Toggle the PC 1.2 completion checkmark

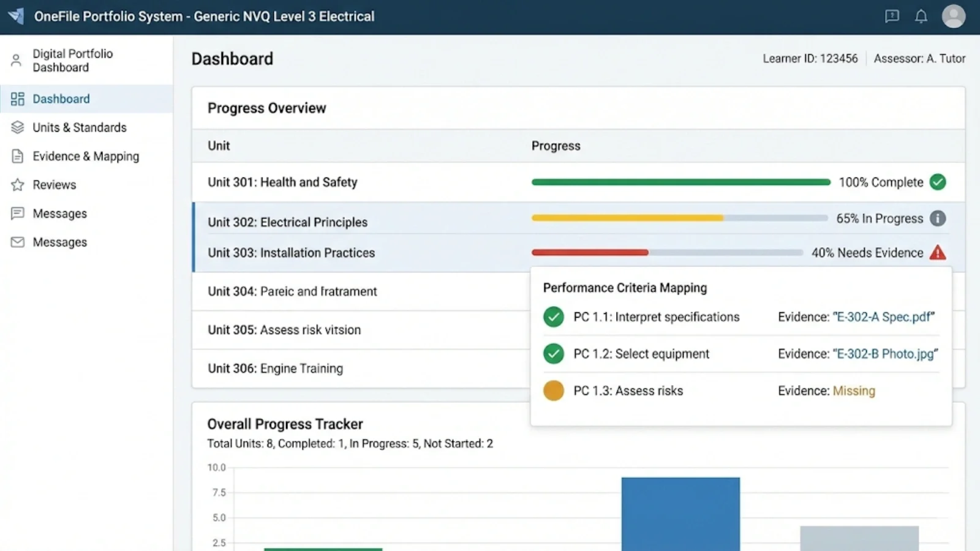click(553, 353)
